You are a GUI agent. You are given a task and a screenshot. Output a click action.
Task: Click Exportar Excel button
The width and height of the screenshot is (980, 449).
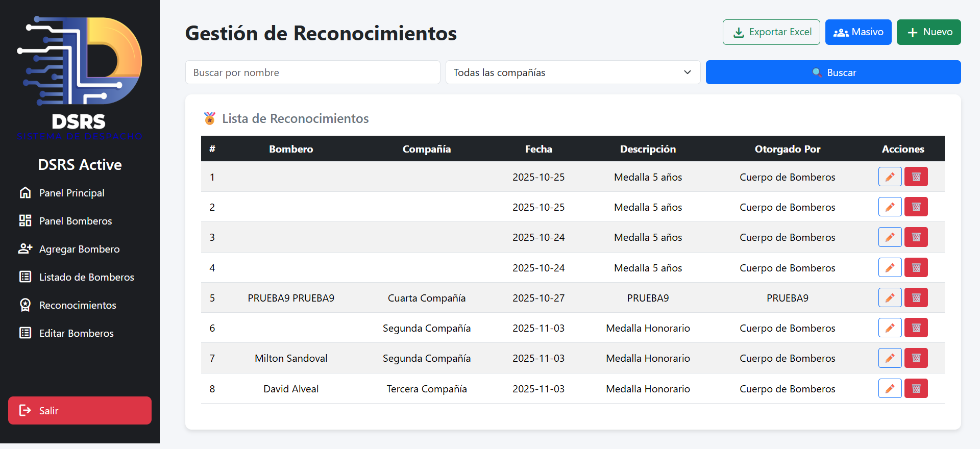(771, 32)
